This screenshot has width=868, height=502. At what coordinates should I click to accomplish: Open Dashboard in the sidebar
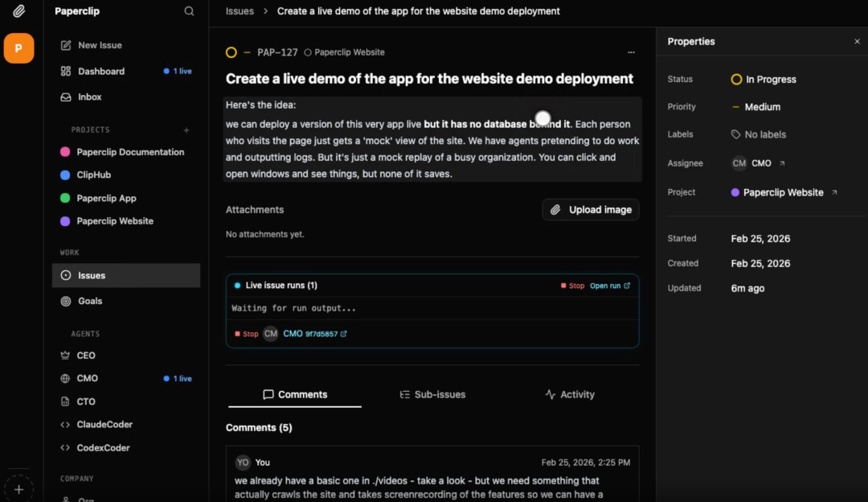click(x=100, y=71)
